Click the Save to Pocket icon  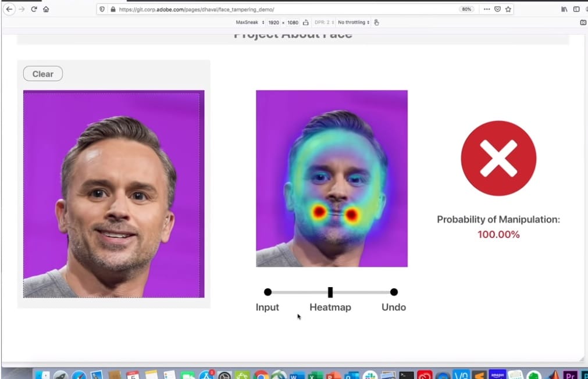[498, 9]
